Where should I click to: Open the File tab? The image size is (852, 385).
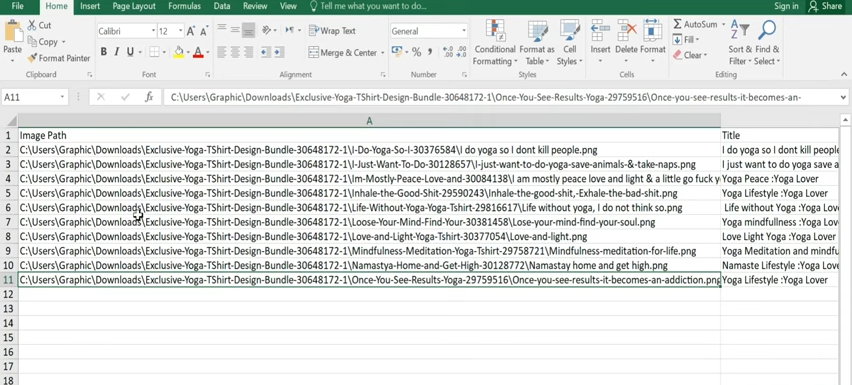(17, 6)
